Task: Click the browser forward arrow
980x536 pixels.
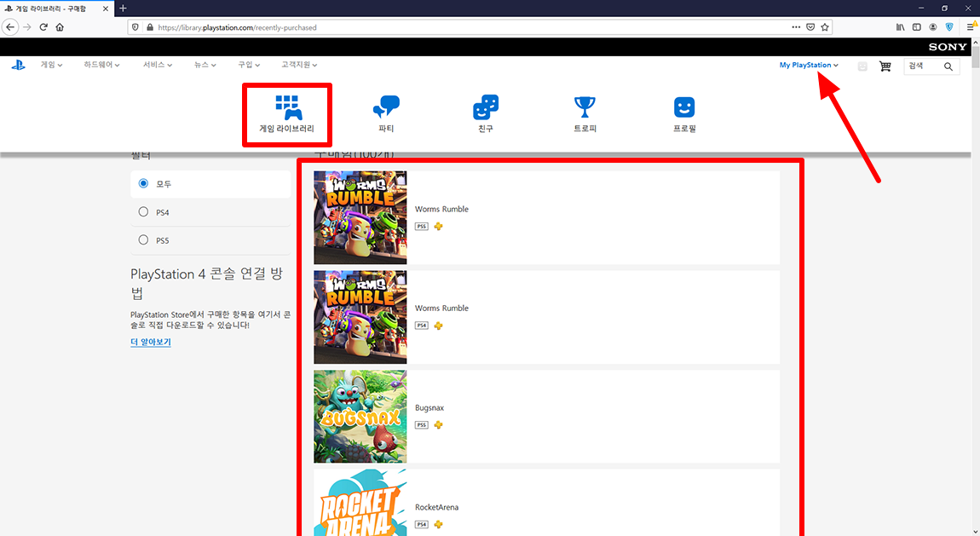Action: (x=27, y=27)
